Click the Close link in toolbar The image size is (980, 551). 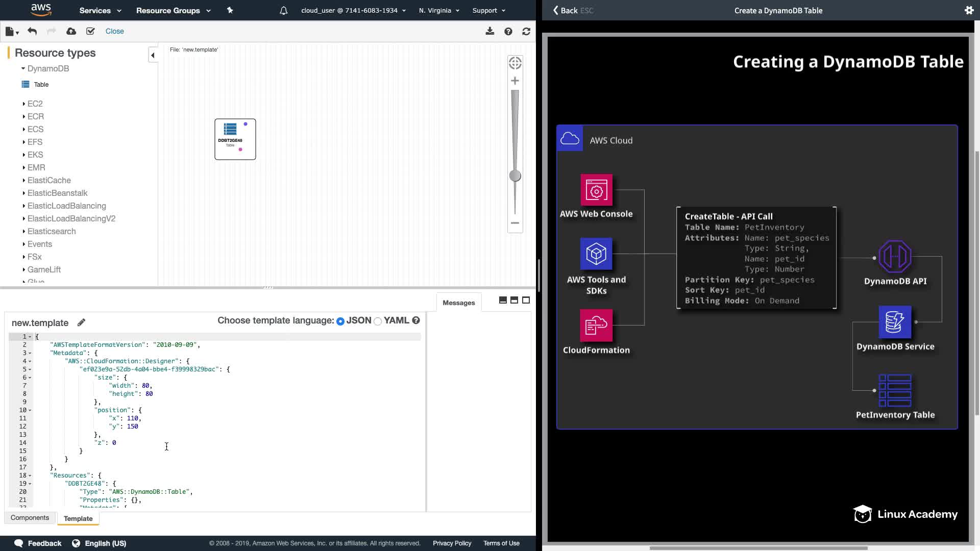pos(114,31)
